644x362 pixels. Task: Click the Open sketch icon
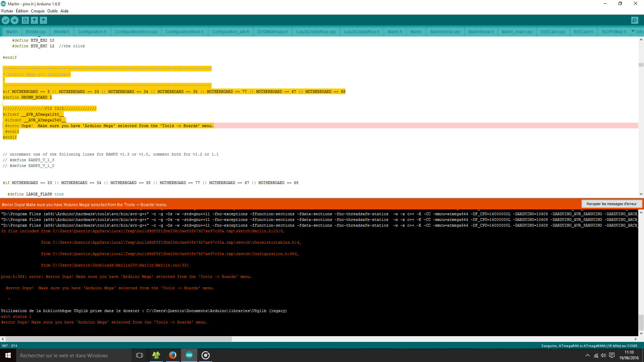pos(34,20)
